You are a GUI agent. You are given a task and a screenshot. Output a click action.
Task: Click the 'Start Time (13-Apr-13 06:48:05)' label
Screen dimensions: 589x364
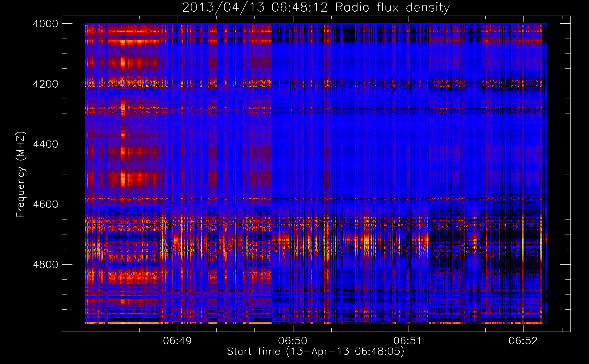pos(316,352)
